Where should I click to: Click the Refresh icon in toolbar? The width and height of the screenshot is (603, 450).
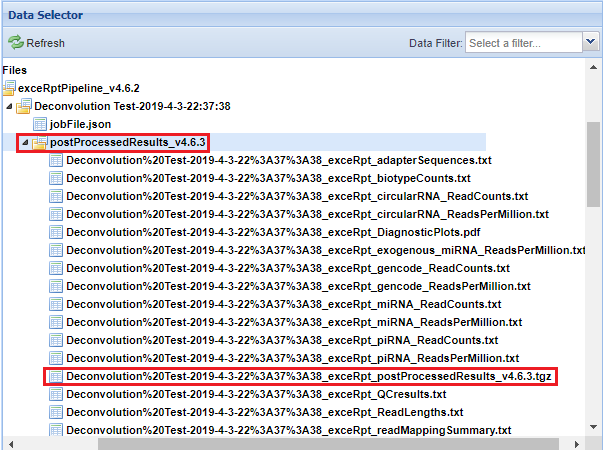(16, 43)
